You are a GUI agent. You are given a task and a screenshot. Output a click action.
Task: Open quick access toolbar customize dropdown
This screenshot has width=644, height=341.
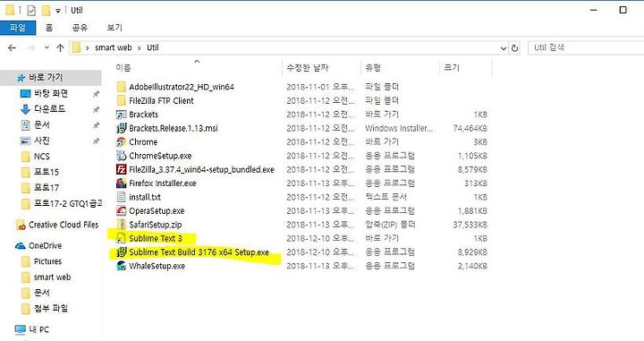tap(58, 11)
